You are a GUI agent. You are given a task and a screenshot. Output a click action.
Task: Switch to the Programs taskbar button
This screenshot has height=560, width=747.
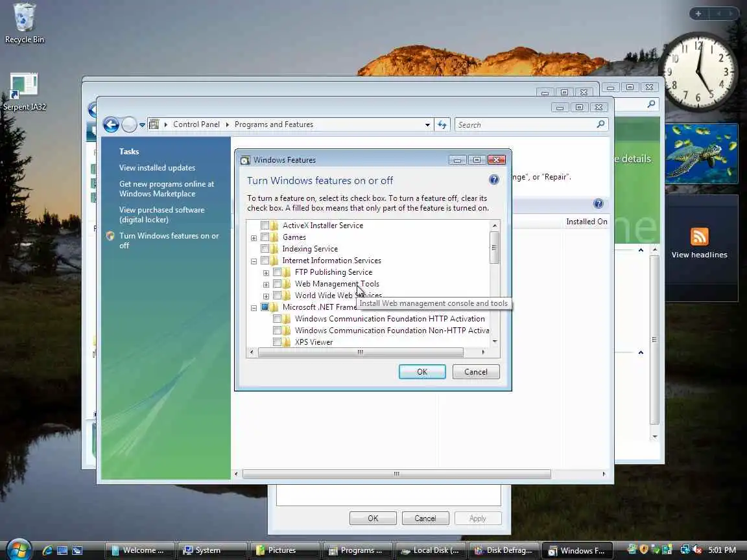358,550
